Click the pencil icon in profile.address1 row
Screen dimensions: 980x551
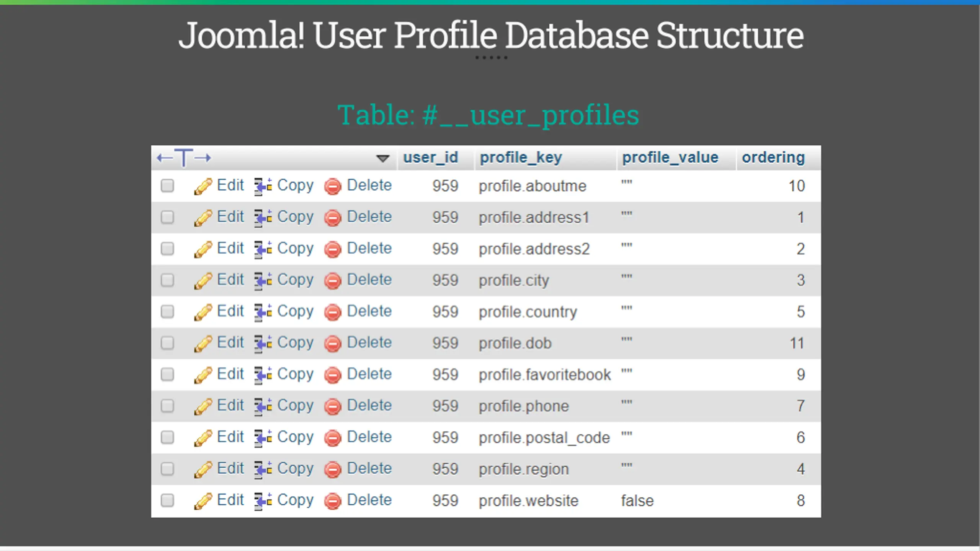click(x=203, y=218)
